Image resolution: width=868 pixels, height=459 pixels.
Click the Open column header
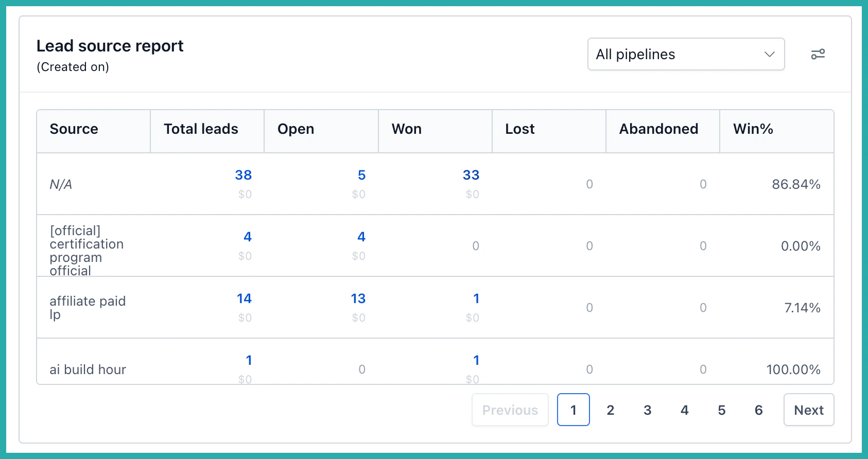(x=321, y=131)
